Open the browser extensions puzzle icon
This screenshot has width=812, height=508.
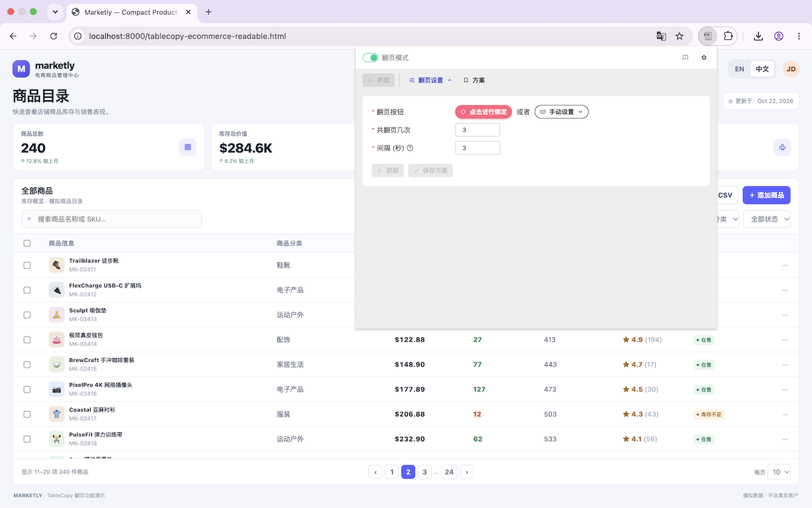tap(728, 36)
